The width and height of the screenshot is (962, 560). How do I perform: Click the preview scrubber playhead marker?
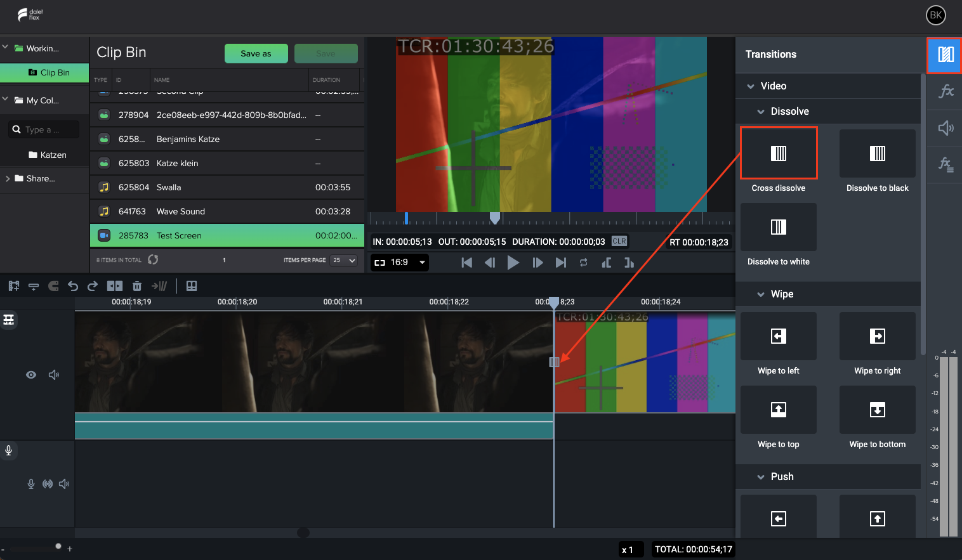coord(495,218)
